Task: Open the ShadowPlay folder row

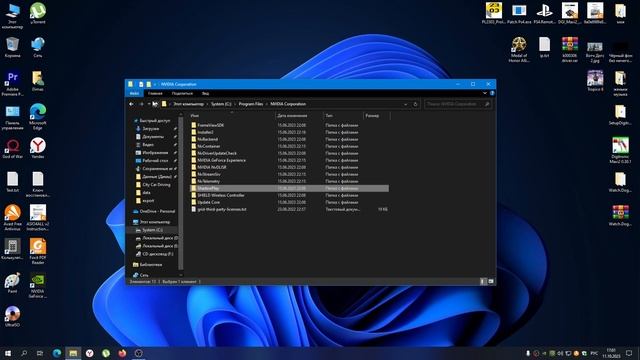Action: tap(289, 188)
